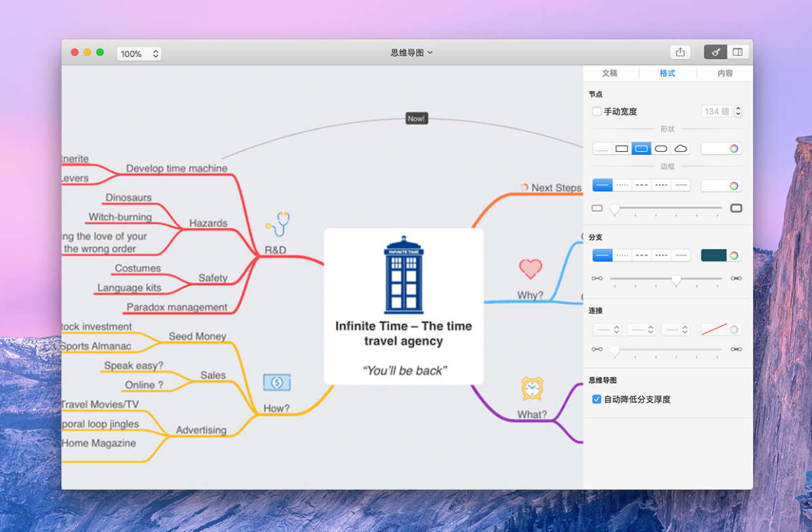This screenshot has width=812, height=532.
Task: Choose the fine dotted branch style, second option
Action: point(622,255)
